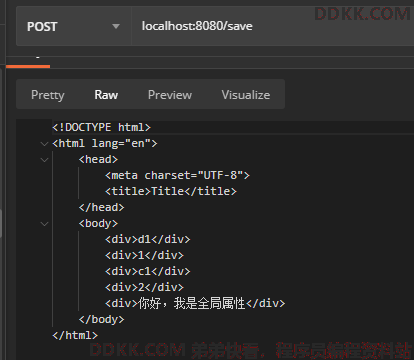414x360 pixels.
Task: Click the <div>2</div> line
Action: [x=144, y=287]
